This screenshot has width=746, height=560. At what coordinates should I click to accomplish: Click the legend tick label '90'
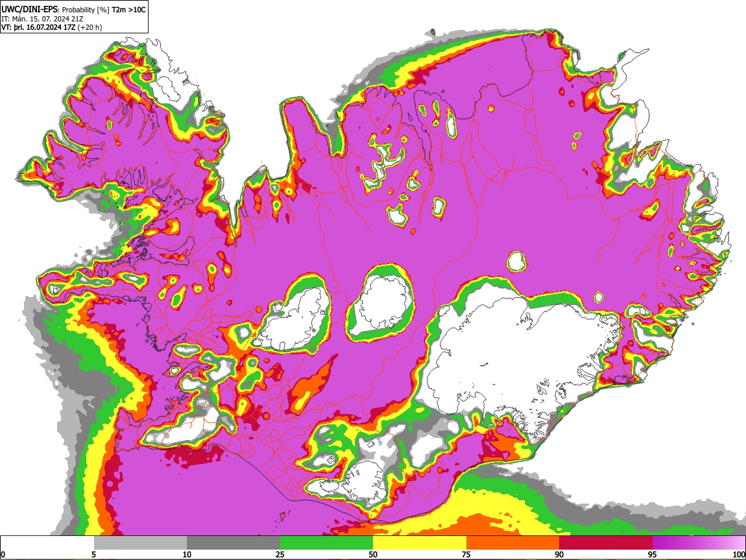559,554
